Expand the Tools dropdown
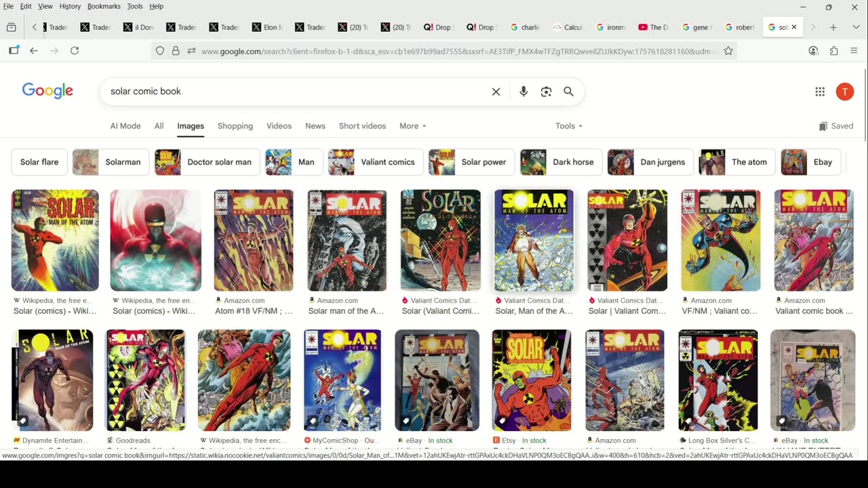Screen dimensions: 868x488 568,126
